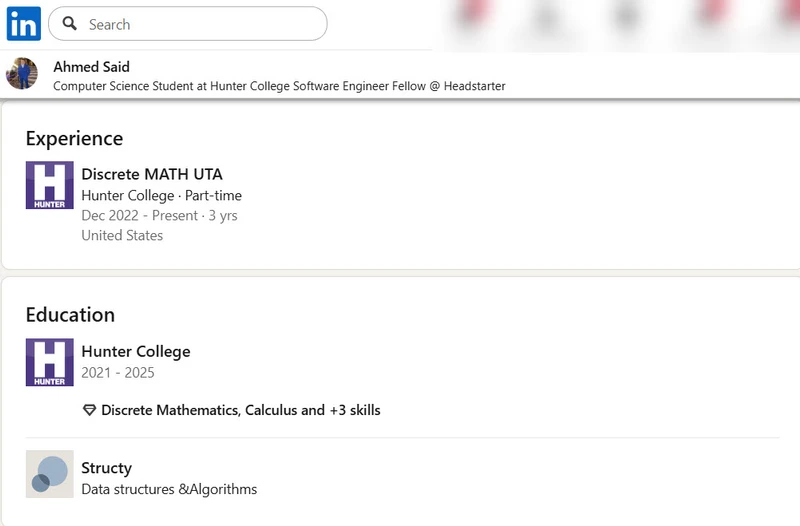
Task: Open the Structy logo thumbnail
Action: tap(49, 474)
